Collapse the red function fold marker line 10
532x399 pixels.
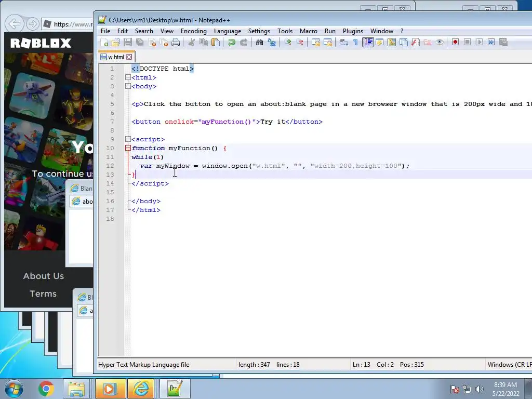(128, 148)
